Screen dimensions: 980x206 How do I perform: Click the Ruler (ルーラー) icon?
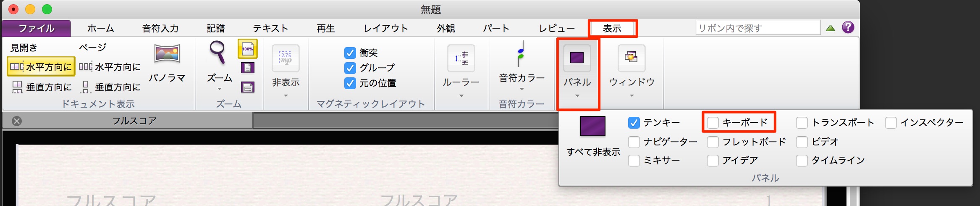pyautogui.click(x=461, y=58)
